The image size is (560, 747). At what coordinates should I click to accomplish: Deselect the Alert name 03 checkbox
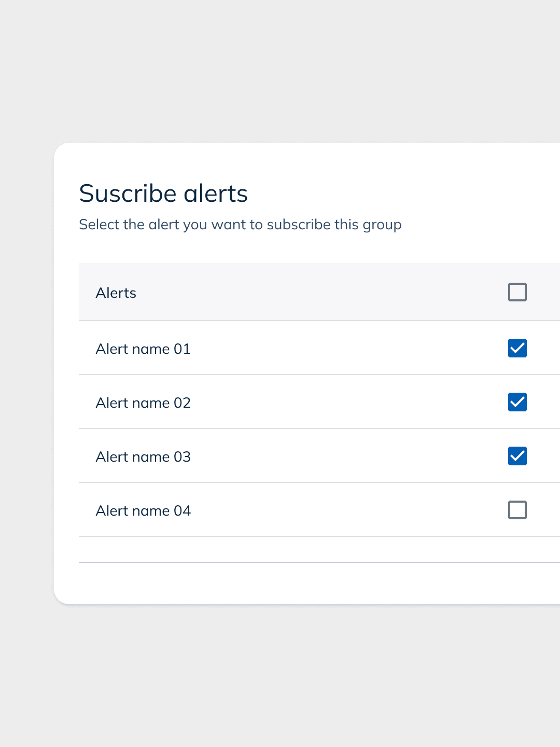(517, 456)
